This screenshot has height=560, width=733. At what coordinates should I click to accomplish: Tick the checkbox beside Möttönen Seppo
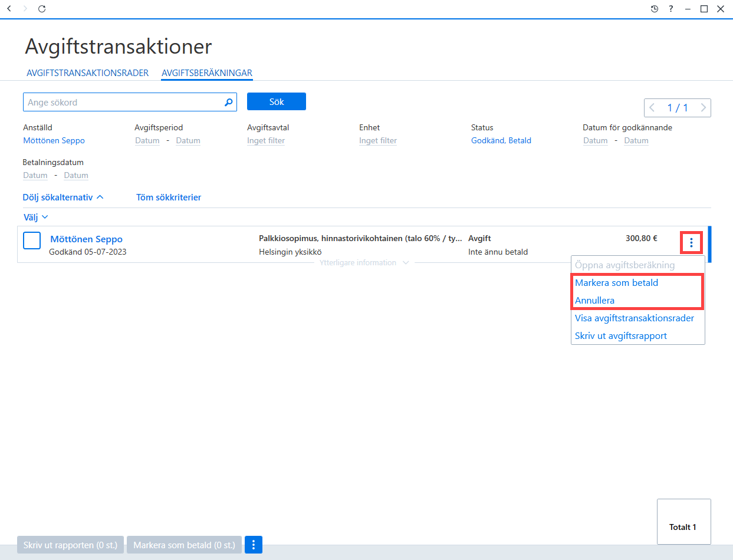coord(32,241)
